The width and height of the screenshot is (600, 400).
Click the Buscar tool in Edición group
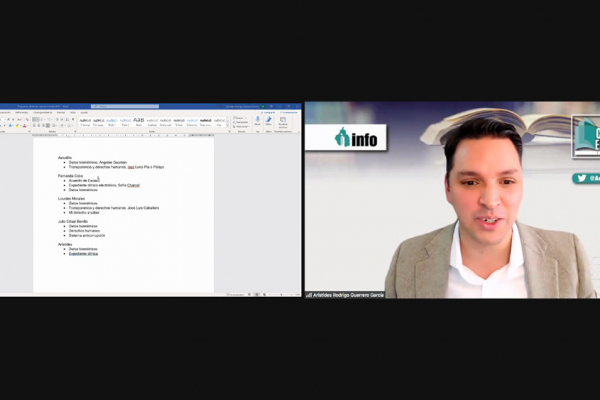pyautogui.click(x=239, y=118)
